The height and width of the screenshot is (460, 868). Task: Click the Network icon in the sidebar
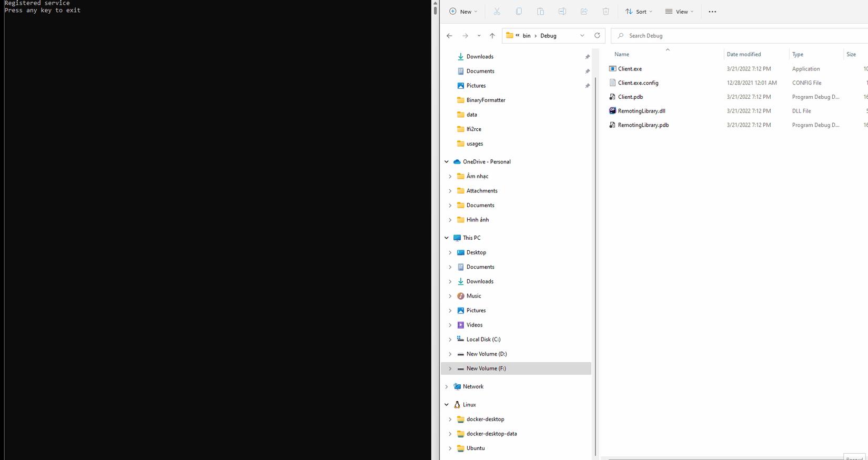point(457,386)
